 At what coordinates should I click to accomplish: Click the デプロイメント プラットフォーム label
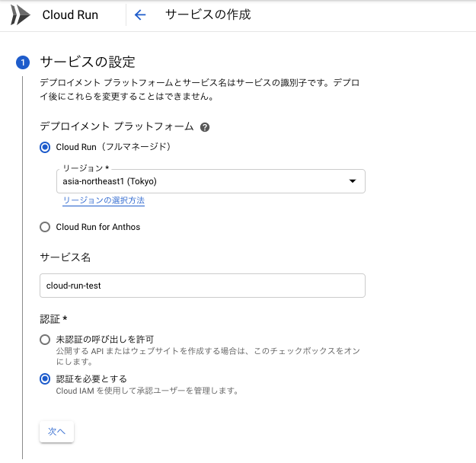(x=117, y=126)
